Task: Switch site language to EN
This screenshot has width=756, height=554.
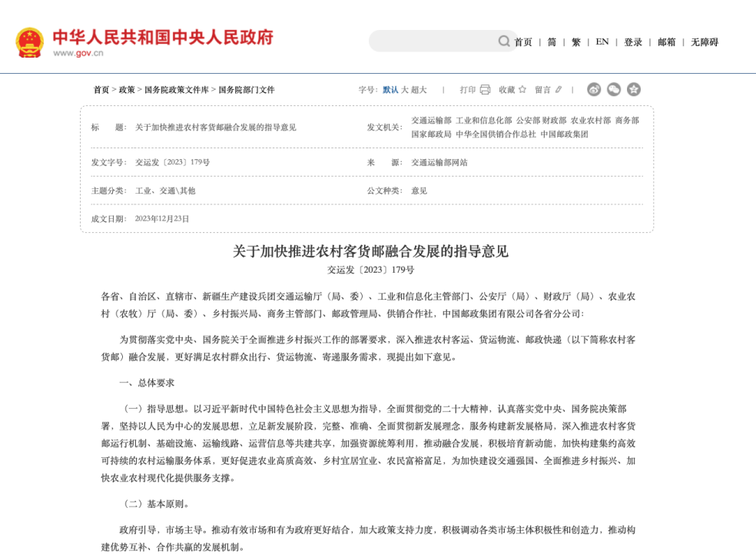Action: [602, 42]
